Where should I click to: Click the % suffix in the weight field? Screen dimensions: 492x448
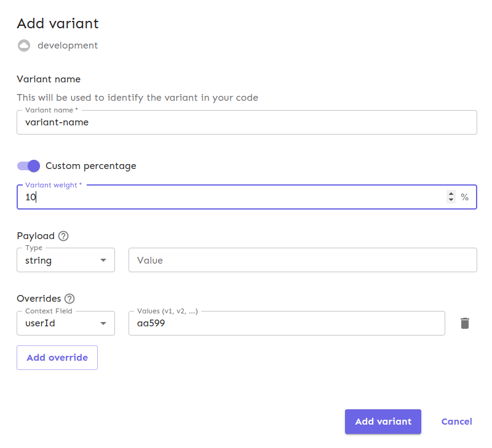(x=465, y=197)
